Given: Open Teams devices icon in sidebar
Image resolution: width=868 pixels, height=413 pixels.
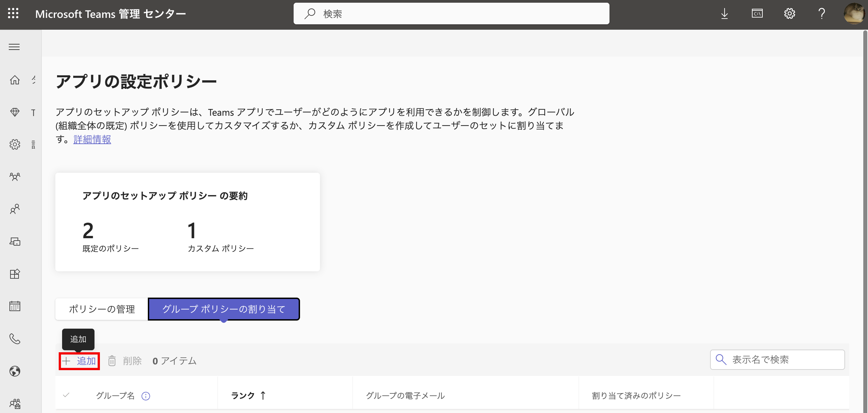Looking at the screenshot, I should click(15, 242).
